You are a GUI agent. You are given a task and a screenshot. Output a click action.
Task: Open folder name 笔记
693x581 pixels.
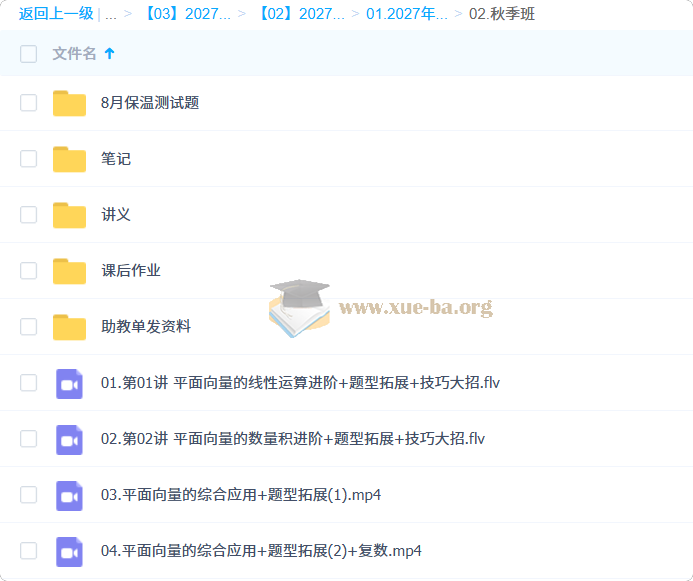pos(116,159)
